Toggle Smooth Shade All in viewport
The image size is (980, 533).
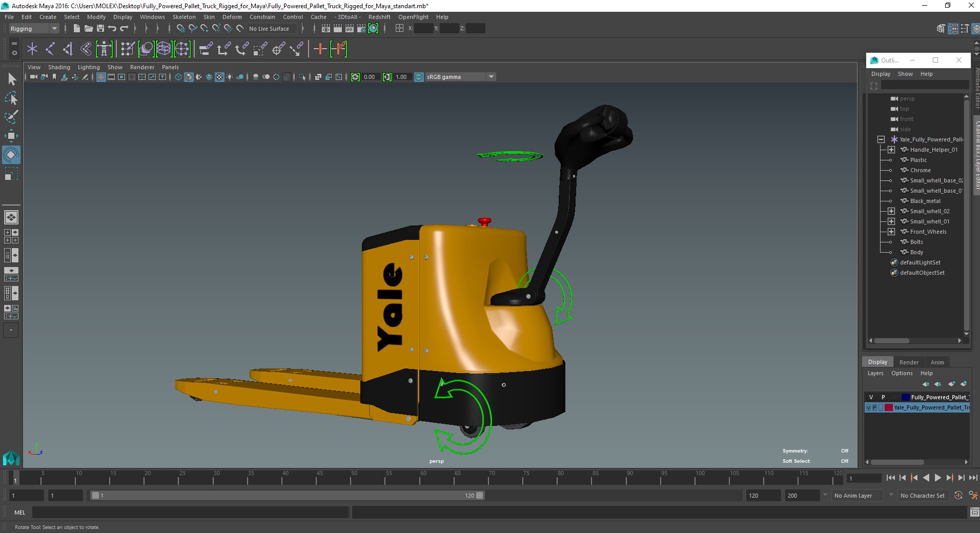189,77
